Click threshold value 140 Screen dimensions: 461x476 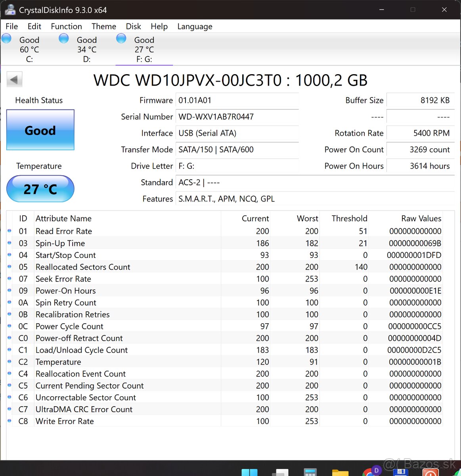(x=361, y=267)
